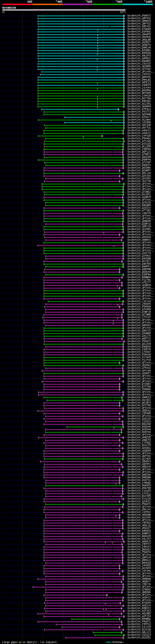
Task: Select the last hit UniRef100_B1MZ51
Action: point(139,637)
